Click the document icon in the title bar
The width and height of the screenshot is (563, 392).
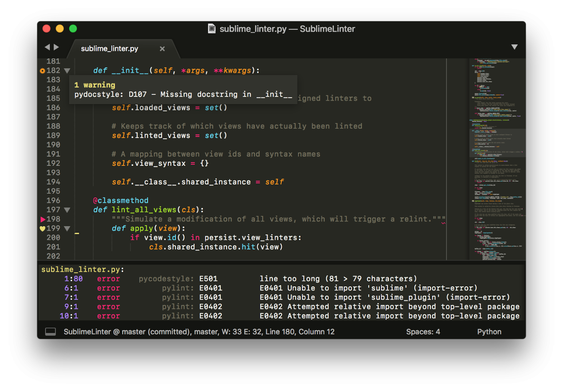[x=211, y=29]
